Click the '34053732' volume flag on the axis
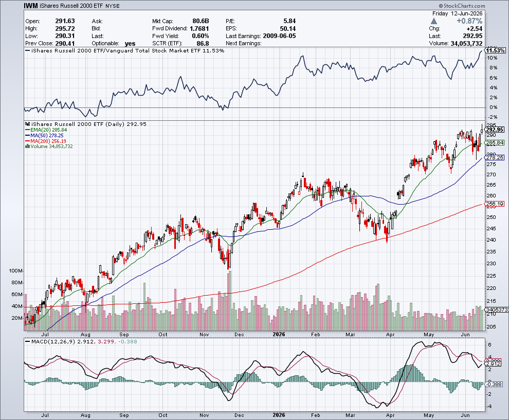Image resolution: width=509 pixels, height=420 pixels. click(x=497, y=309)
